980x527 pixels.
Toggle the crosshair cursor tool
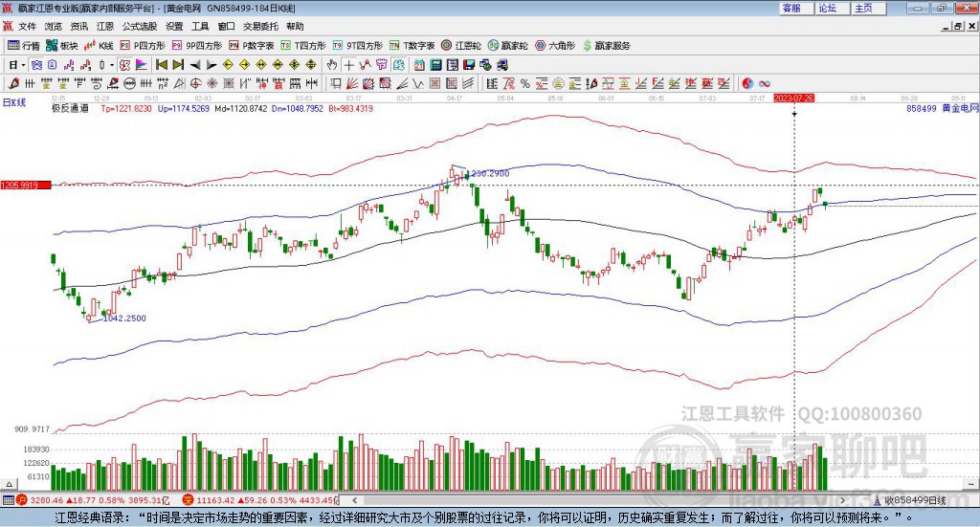348,65
